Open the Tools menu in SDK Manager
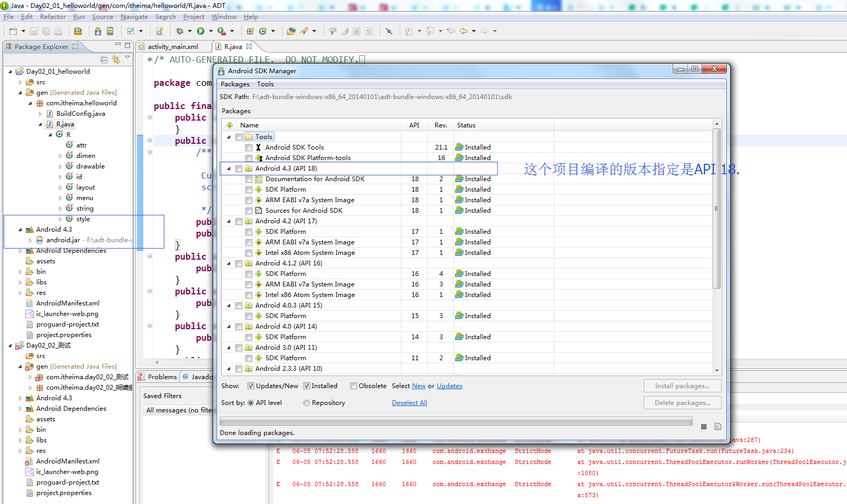847x504 pixels. pos(265,84)
